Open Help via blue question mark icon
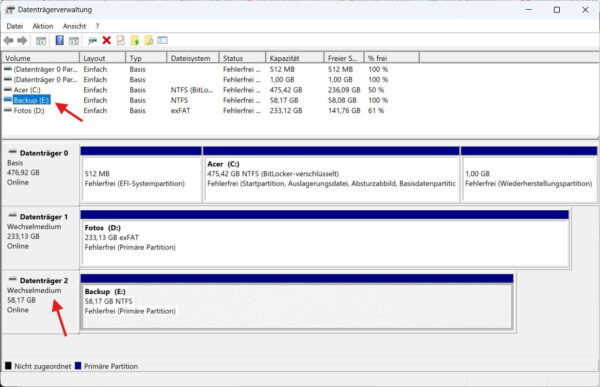The height and width of the screenshot is (387, 600). (x=60, y=40)
